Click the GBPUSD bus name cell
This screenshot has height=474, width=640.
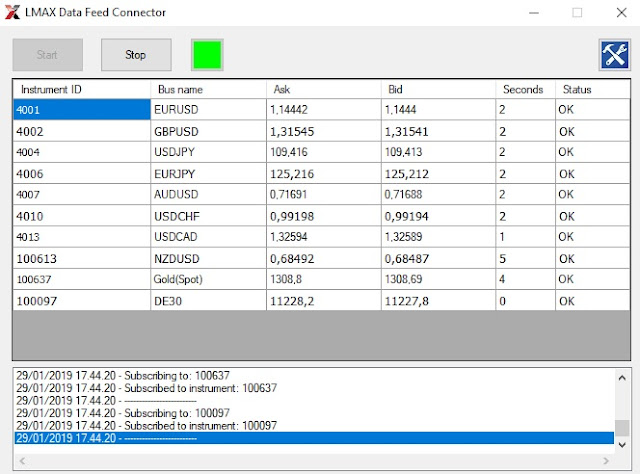[208, 131]
